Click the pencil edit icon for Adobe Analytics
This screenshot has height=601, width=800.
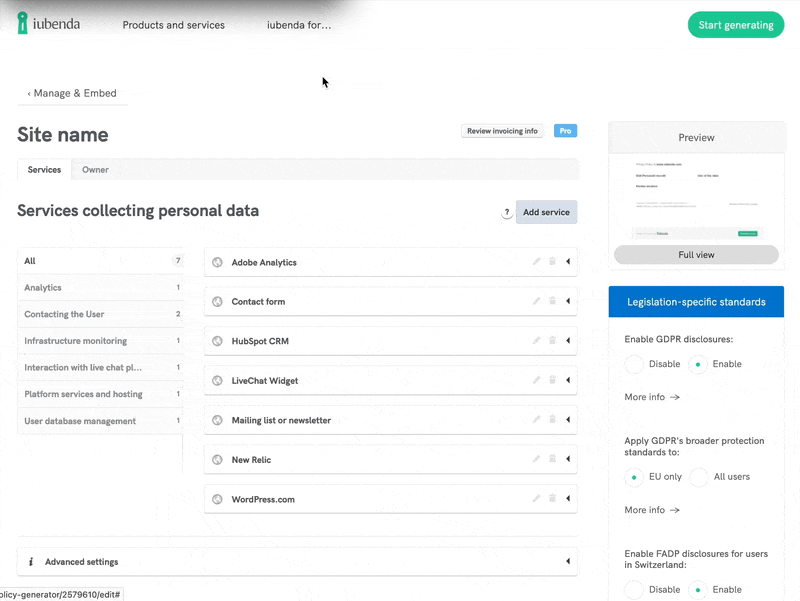pos(536,262)
